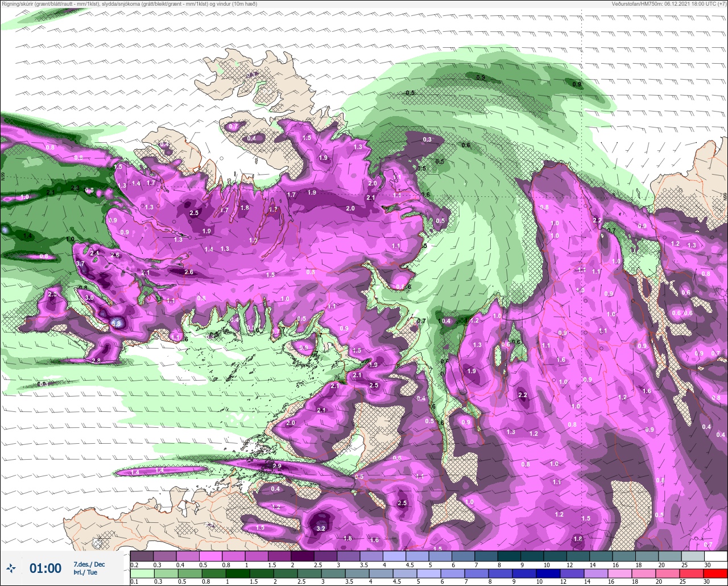Click the 5.8 precipitation value on the map
Viewport: 728px width, 586px height.
tap(117, 323)
